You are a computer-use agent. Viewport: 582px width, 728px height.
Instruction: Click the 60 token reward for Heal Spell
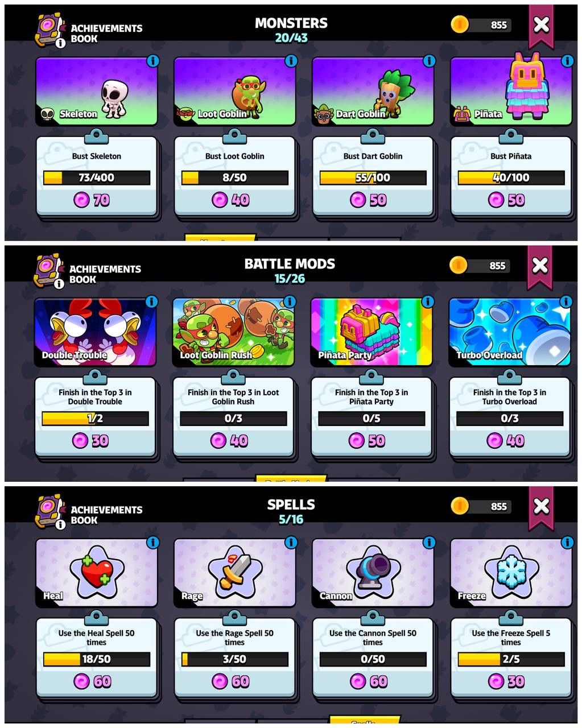[94, 681]
